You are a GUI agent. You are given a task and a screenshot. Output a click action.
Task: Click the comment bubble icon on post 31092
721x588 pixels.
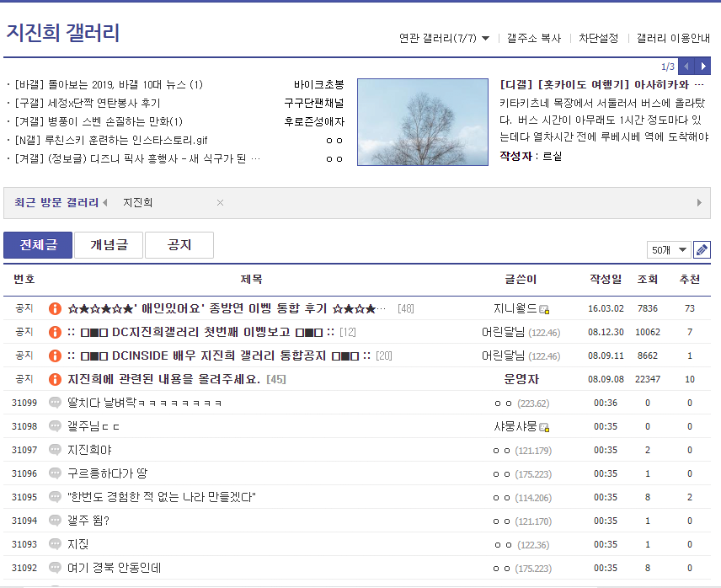pyautogui.click(x=53, y=568)
